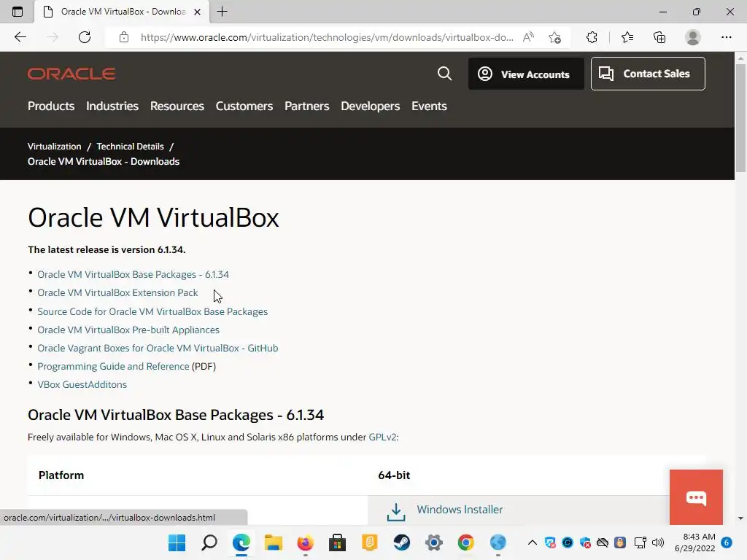Screen dimensions: 747x560
Task: Click the View Accounts button
Action: click(x=526, y=74)
